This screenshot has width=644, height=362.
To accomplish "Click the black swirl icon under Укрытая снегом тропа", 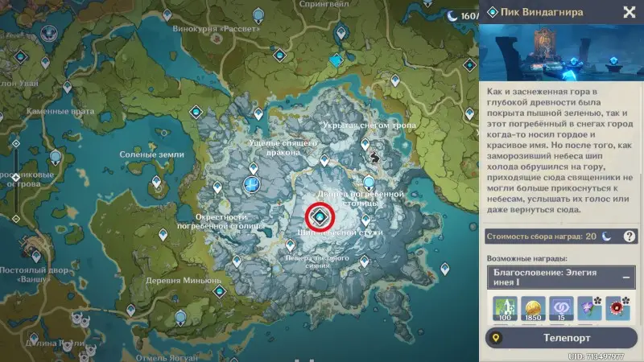I will point(374,157).
